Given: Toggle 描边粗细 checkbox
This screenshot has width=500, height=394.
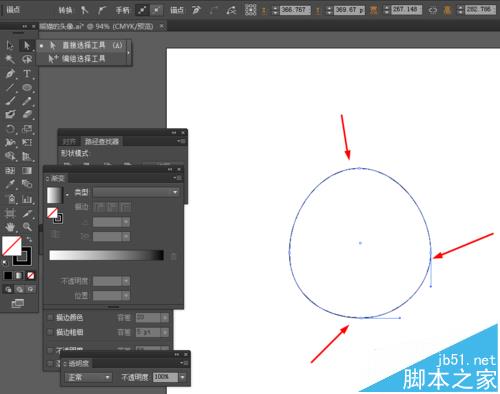Looking at the screenshot, I should tap(50, 332).
